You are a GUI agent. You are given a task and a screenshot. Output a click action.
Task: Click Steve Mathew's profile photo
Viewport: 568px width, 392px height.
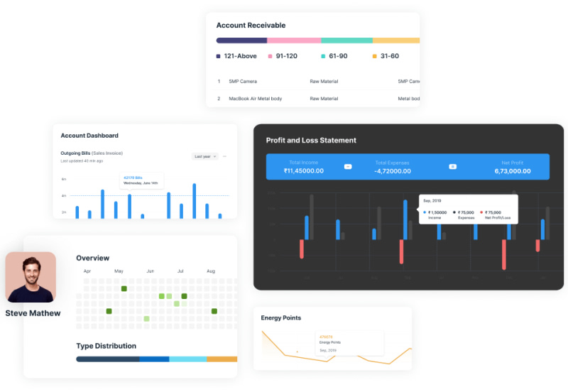click(x=31, y=277)
